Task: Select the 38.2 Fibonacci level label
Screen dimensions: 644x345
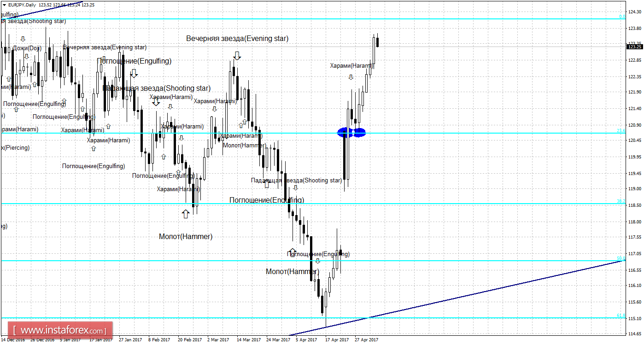Action: click(x=621, y=201)
